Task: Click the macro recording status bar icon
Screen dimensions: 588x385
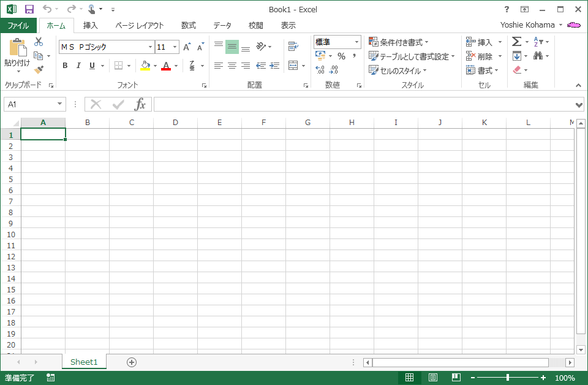Action: click(x=50, y=378)
